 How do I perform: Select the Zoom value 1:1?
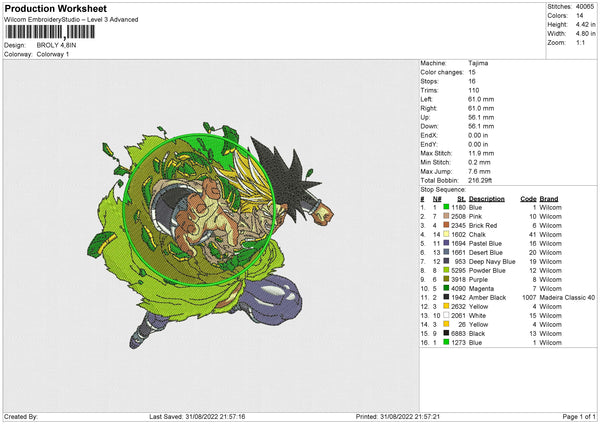click(580, 42)
